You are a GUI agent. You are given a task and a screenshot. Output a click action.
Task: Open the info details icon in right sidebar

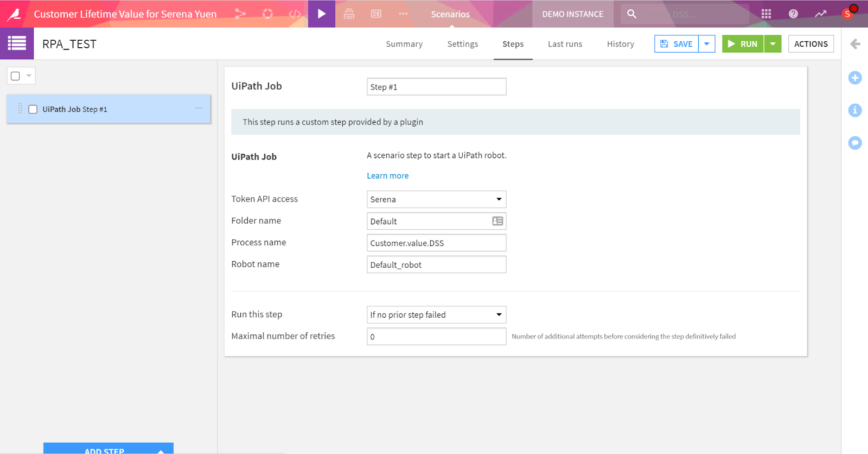tap(855, 110)
